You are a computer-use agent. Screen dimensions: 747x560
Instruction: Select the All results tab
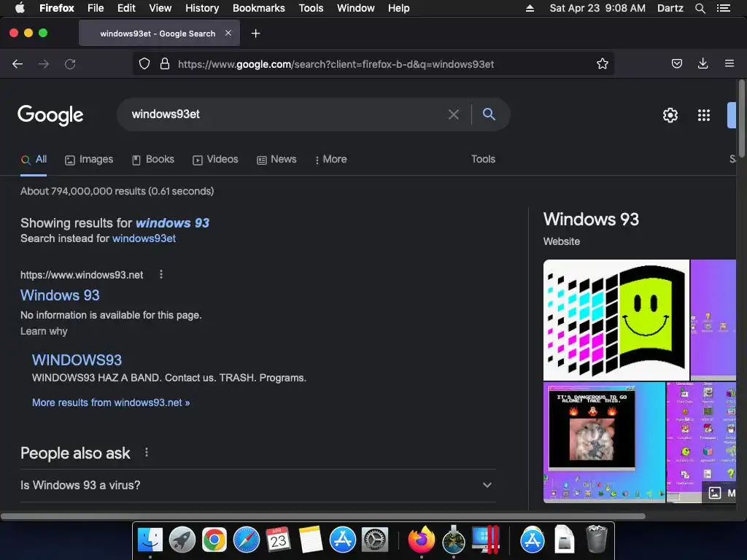coord(34,159)
